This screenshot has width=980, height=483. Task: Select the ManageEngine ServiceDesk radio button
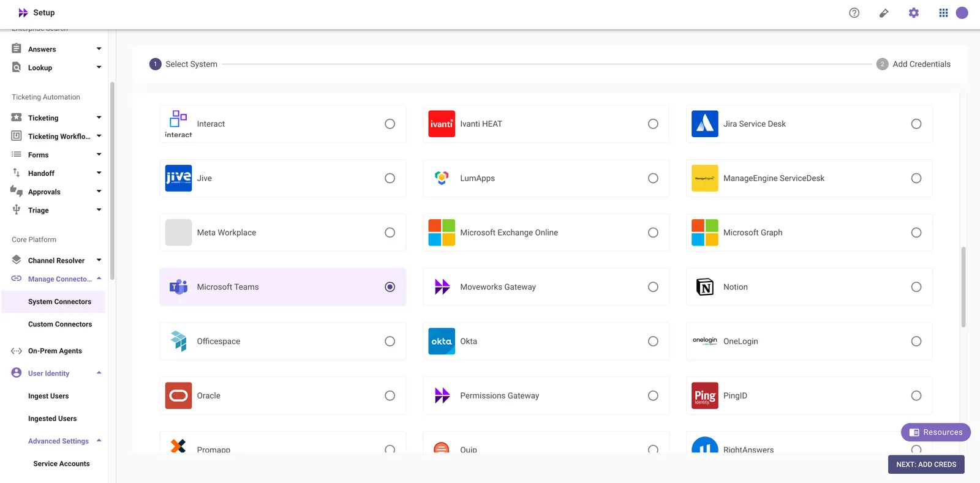pos(916,178)
